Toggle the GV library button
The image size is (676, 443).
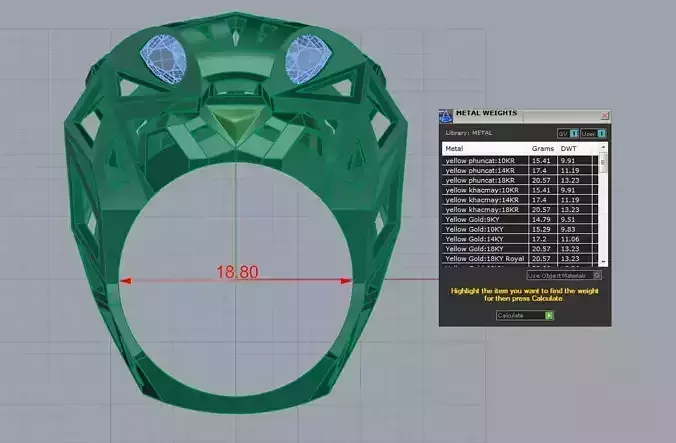click(567, 134)
